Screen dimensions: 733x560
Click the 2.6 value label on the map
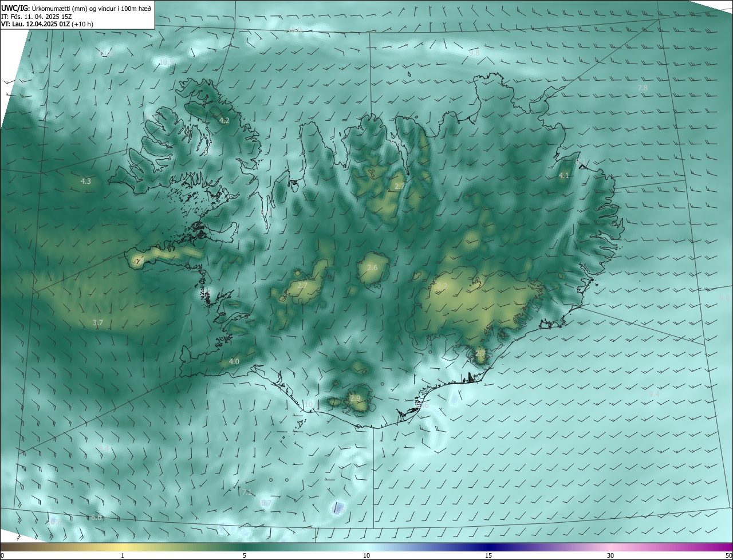372,267
